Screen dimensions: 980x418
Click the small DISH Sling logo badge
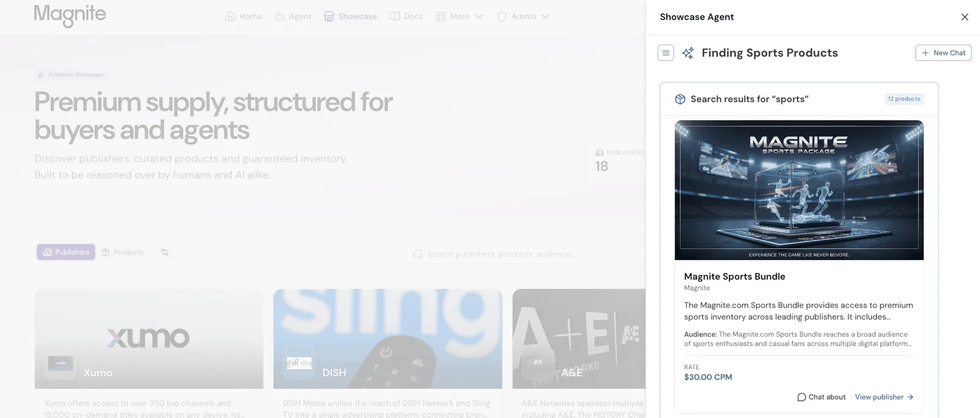(x=299, y=364)
